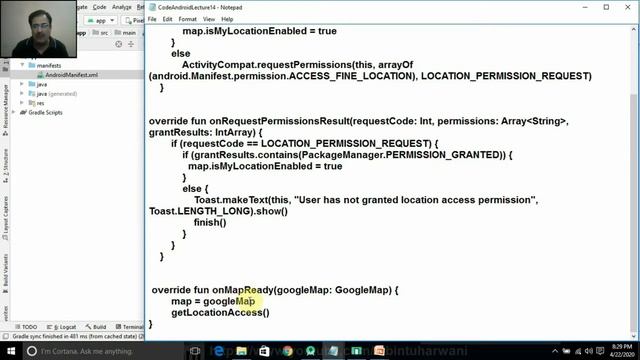Image resolution: width=640 pixels, height=360 pixels.
Task: Open PowerPoint from taskbar
Action: [379, 351]
